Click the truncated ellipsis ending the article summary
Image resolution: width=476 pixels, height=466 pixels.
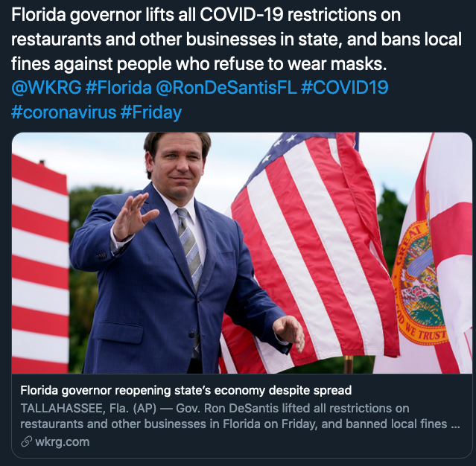455,424
